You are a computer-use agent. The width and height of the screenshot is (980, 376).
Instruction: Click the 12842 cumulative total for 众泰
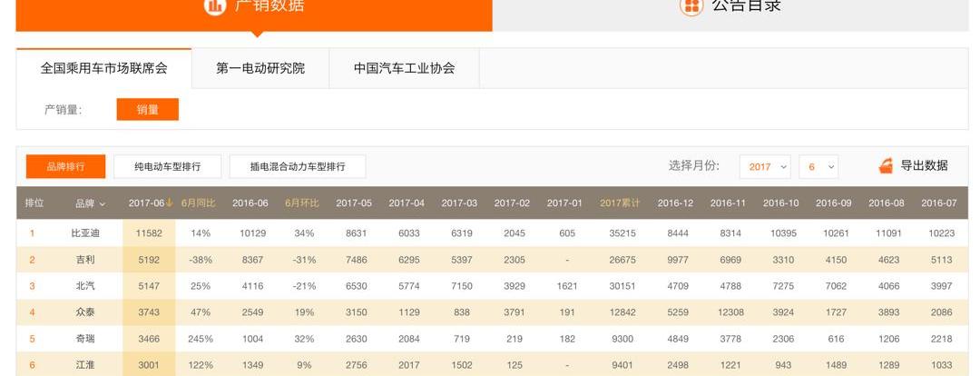tap(622, 312)
